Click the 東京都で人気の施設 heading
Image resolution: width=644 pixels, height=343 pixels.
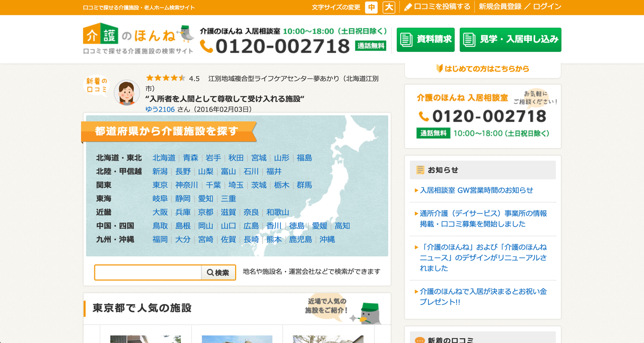(x=142, y=308)
